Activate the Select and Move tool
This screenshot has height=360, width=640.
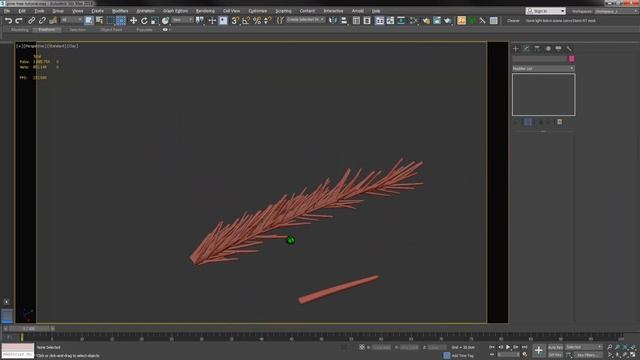(x=133, y=20)
